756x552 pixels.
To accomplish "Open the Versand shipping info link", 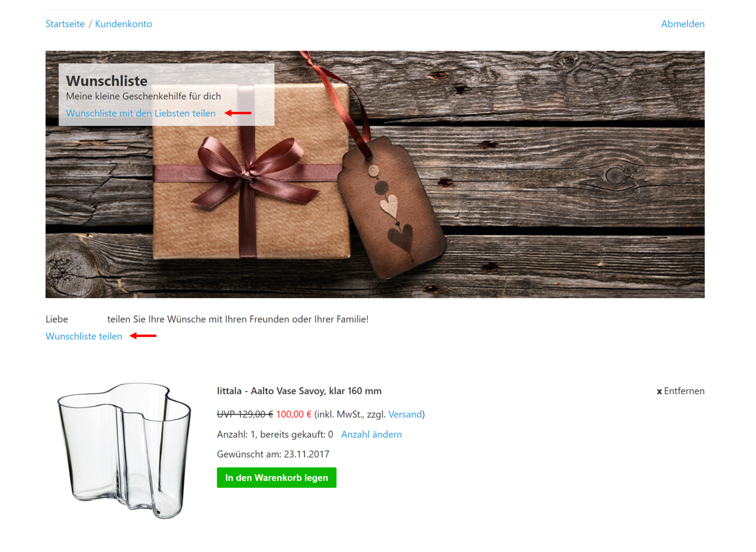I will point(405,415).
